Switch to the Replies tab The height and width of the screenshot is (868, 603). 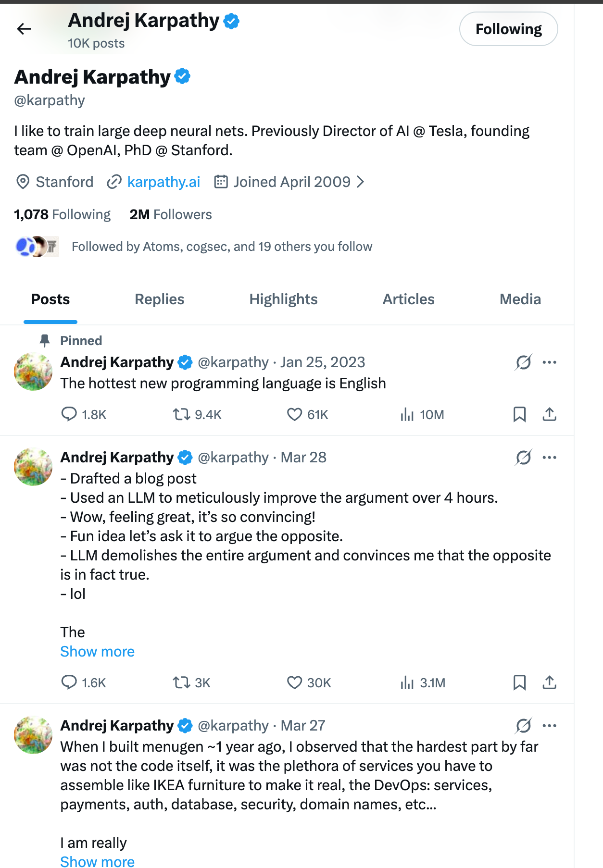tap(159, 299)
